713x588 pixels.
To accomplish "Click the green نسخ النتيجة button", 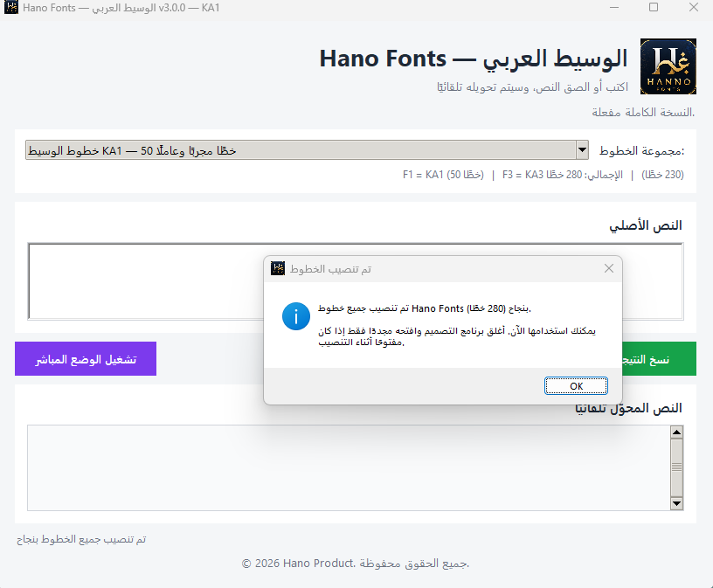I will tap(659, 359).
